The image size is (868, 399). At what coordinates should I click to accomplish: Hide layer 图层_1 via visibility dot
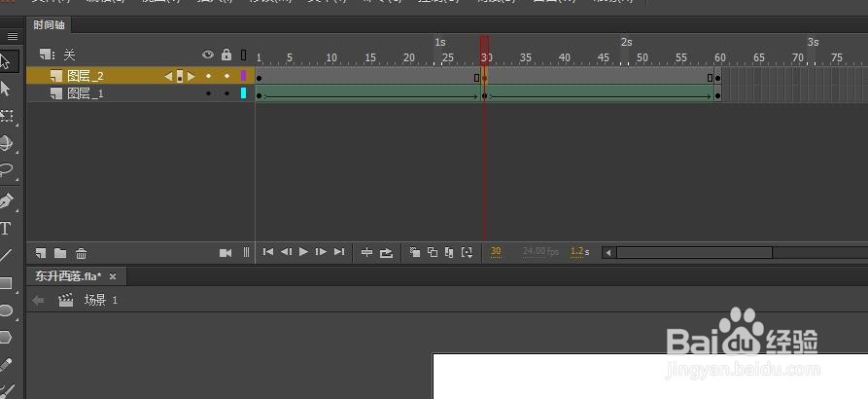[x=208, y=93]
